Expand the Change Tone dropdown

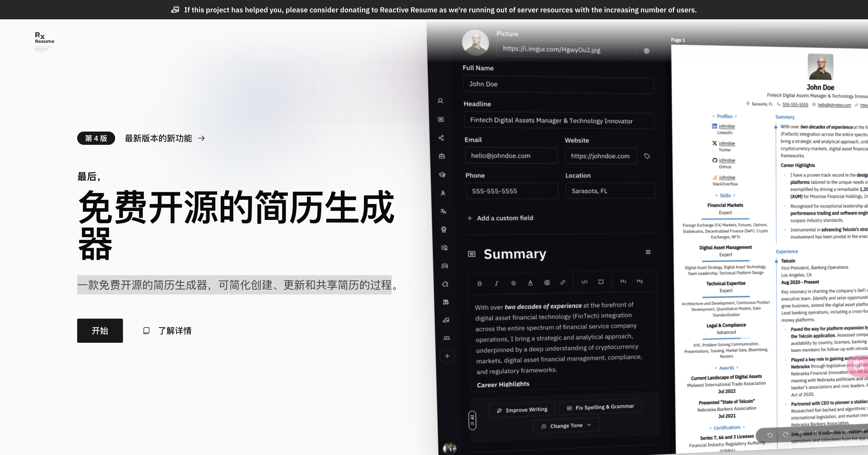(566, 425)
